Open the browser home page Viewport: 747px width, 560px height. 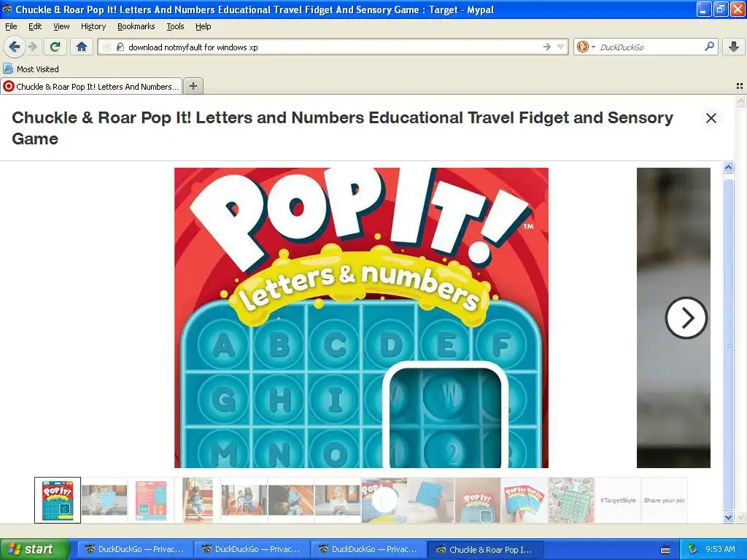(x=82, y=47)
